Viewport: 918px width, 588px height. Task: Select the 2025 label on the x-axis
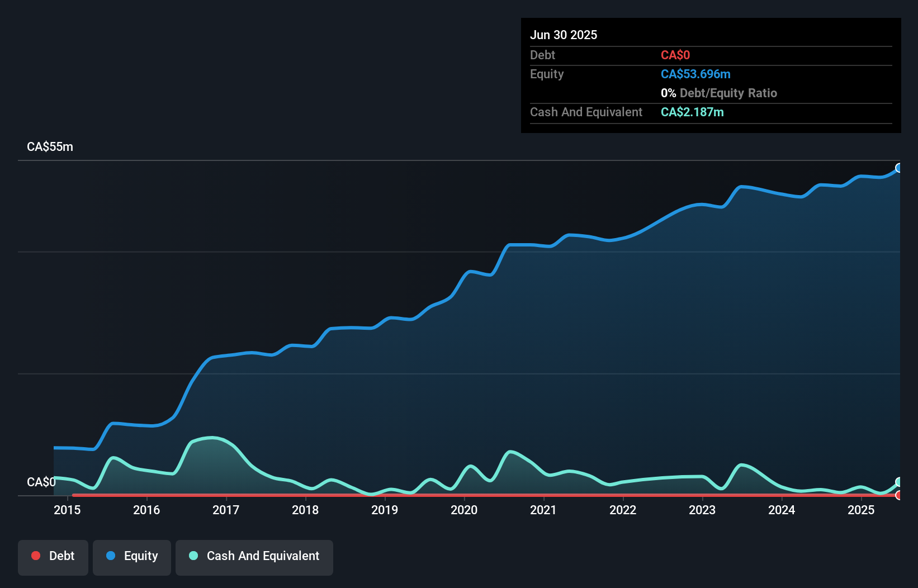[861, 510]
